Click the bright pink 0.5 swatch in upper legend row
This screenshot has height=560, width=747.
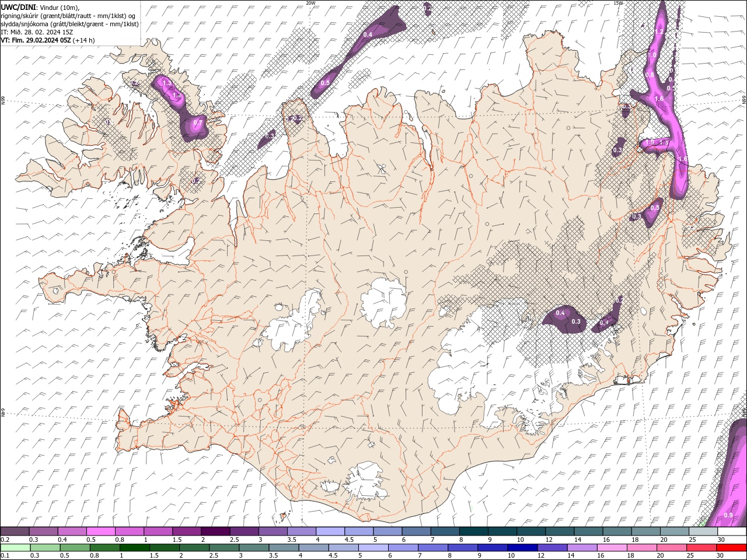(100, 531)
